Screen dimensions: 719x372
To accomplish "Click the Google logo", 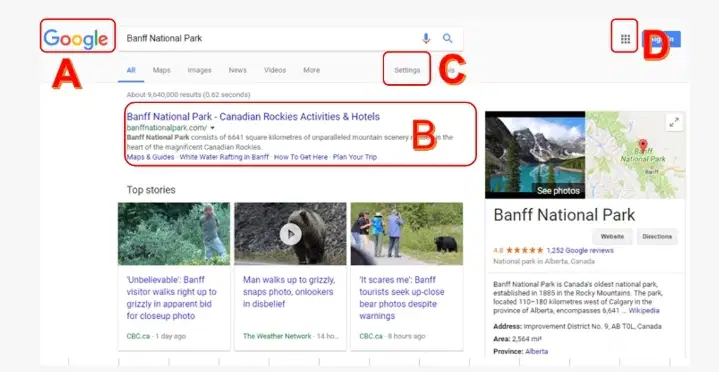I will coord(76,39).
